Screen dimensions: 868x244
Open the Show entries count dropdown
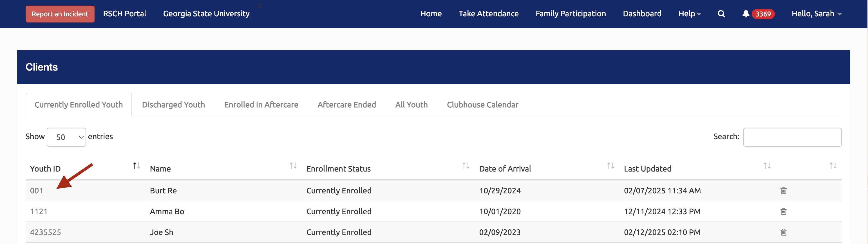[x=66, y=137]
